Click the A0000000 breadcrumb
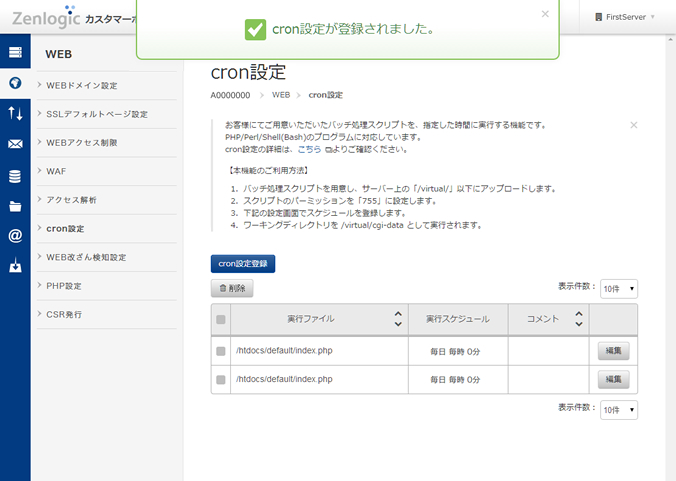The image size is (676, 481). click(230, 95)
